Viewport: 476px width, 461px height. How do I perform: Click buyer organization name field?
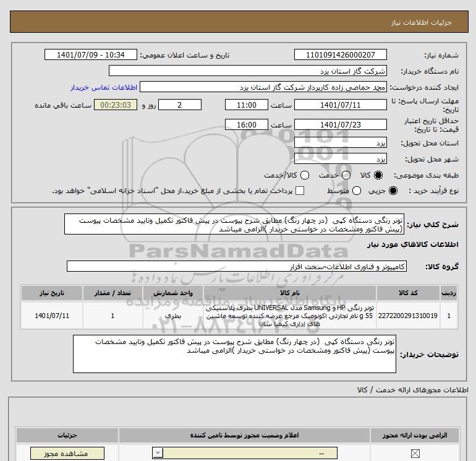pyautogui.click(x=248, y=71)
